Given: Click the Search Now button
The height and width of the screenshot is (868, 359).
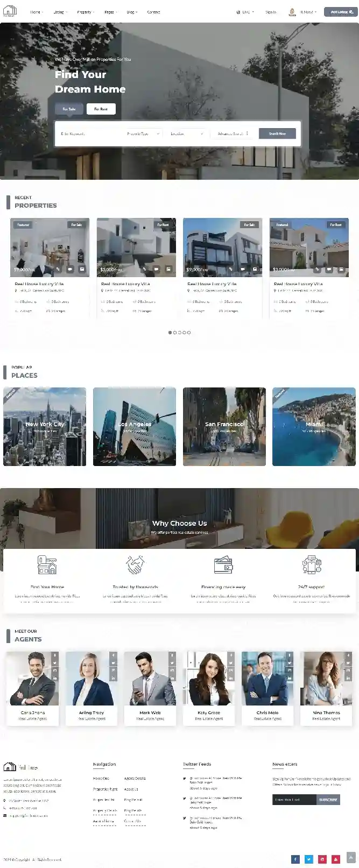Looking at the screenshot, I should click(277, 133).
